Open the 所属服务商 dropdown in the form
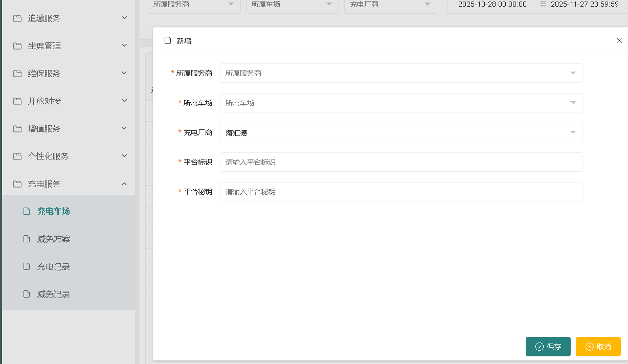This screenshot has height=364, width=628. (401, 73)
